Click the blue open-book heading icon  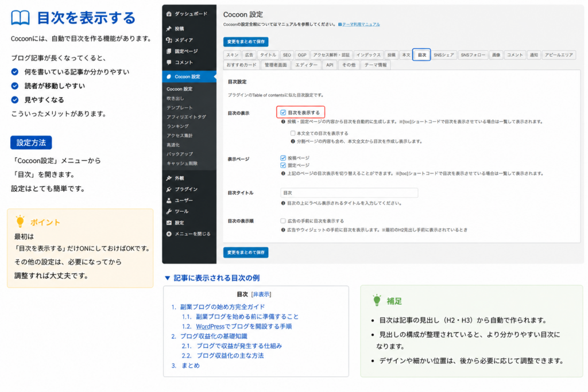coord(20,18)
